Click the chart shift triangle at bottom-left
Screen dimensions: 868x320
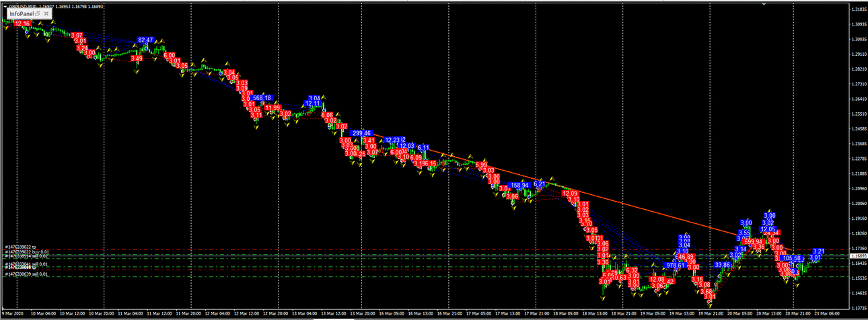[3, 309]
